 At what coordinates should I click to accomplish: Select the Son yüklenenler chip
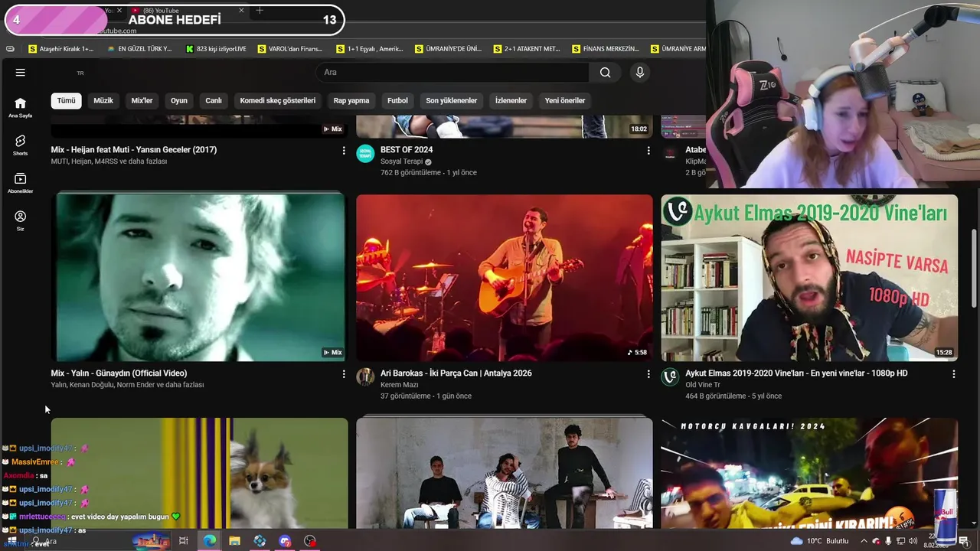(x=452, y=100)
